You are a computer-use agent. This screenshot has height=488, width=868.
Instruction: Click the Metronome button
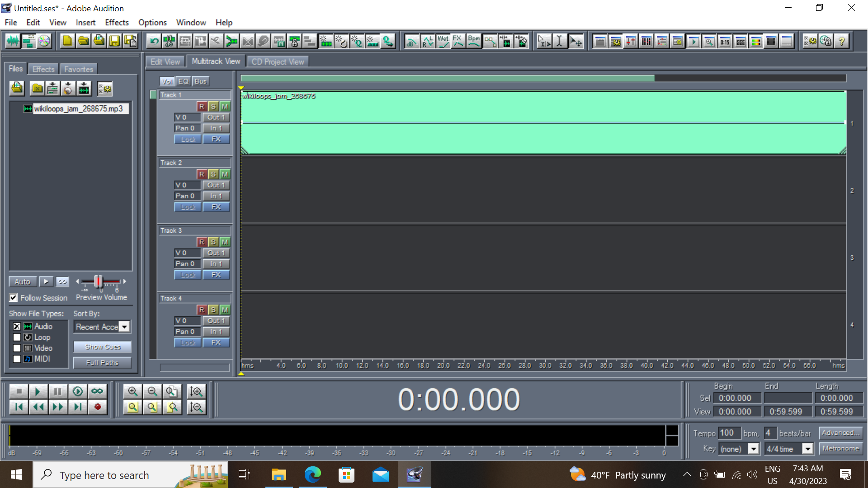point(840,449)
